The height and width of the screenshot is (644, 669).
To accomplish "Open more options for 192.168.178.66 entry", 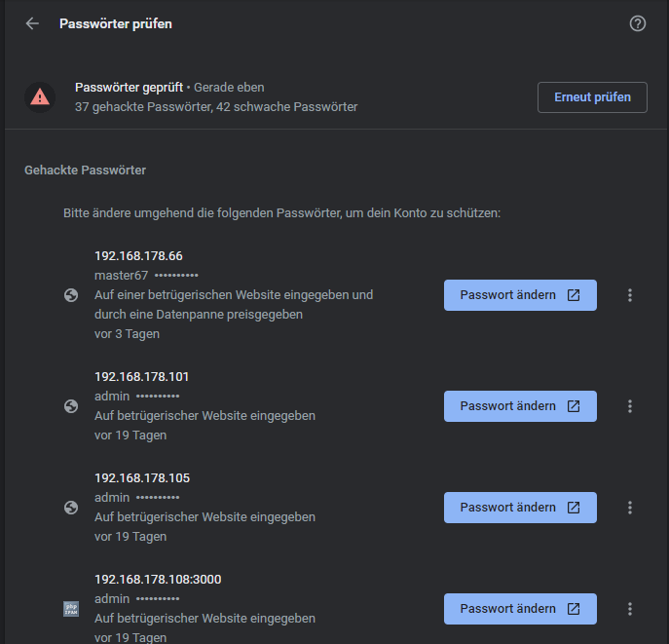I will pos(630,295).
